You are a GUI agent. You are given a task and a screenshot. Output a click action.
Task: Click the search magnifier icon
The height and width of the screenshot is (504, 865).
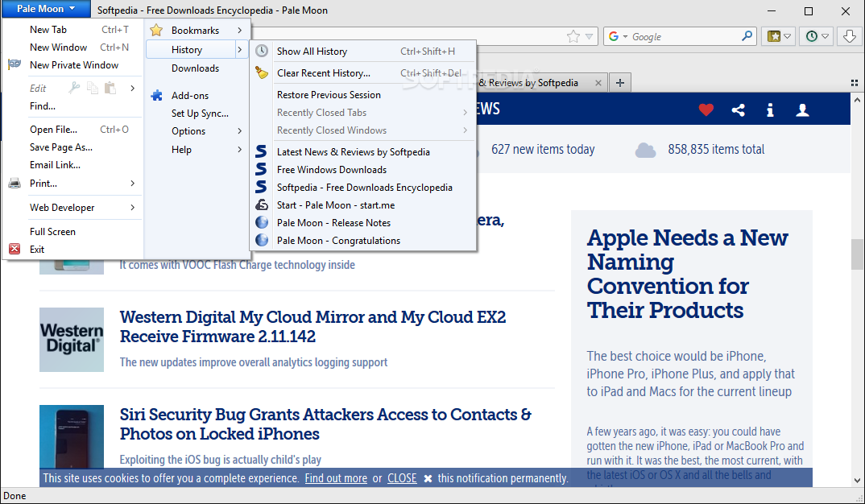747,36
